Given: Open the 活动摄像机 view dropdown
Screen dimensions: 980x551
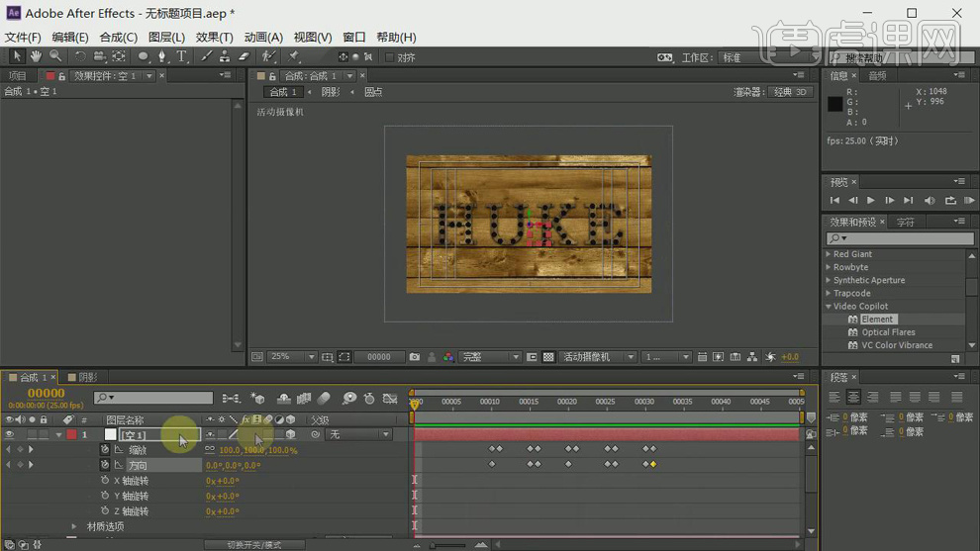Looking at the screenshot, I should coord(597,357).
